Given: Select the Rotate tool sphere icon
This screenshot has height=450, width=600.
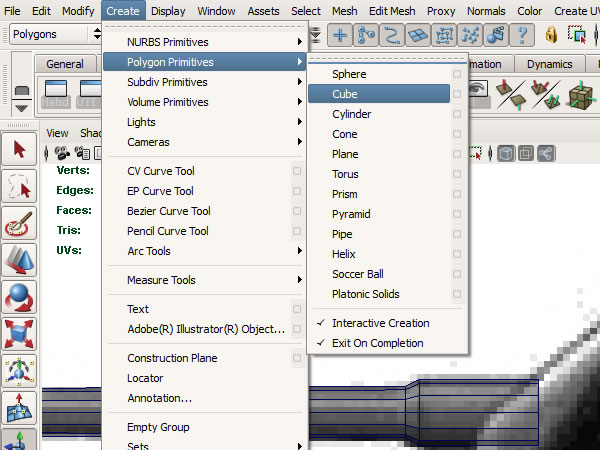Looking at the screenshot, I should (19, 297).
